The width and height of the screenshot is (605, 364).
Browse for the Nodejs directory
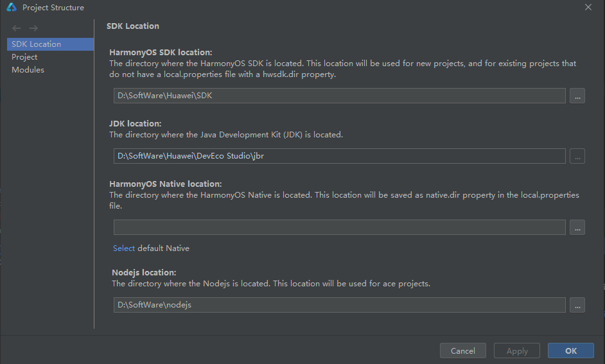577,305
